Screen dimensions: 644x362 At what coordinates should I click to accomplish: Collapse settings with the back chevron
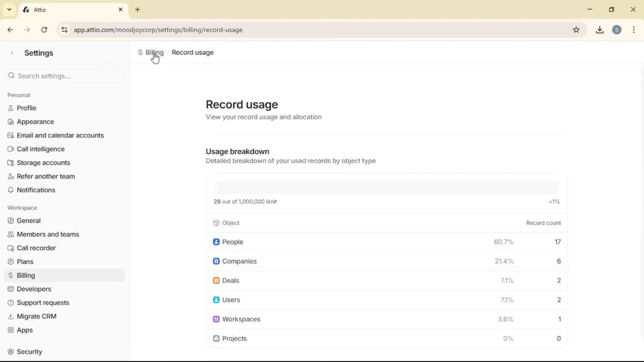[12, 53]
